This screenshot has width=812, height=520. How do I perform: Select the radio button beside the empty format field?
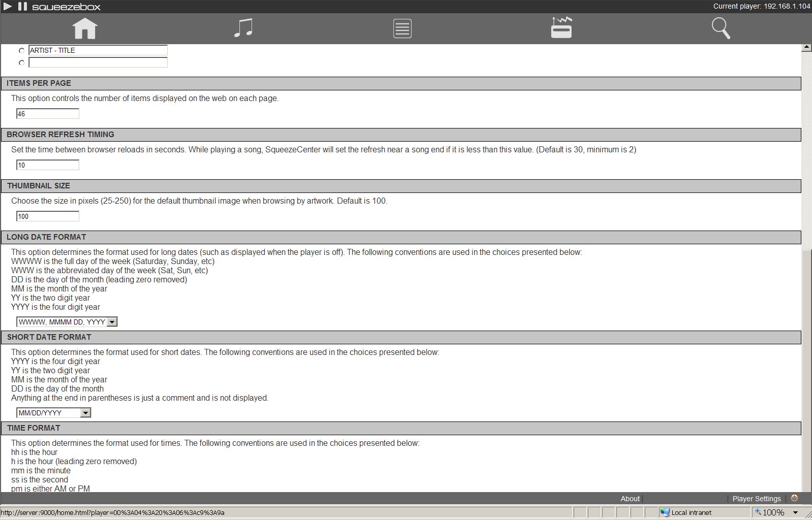21,63
